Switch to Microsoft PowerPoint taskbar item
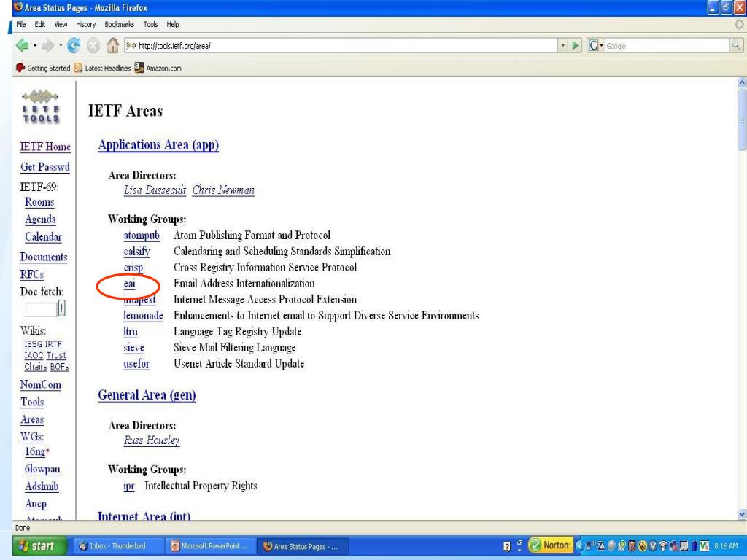Screen dimensions: 747x560 210,546
